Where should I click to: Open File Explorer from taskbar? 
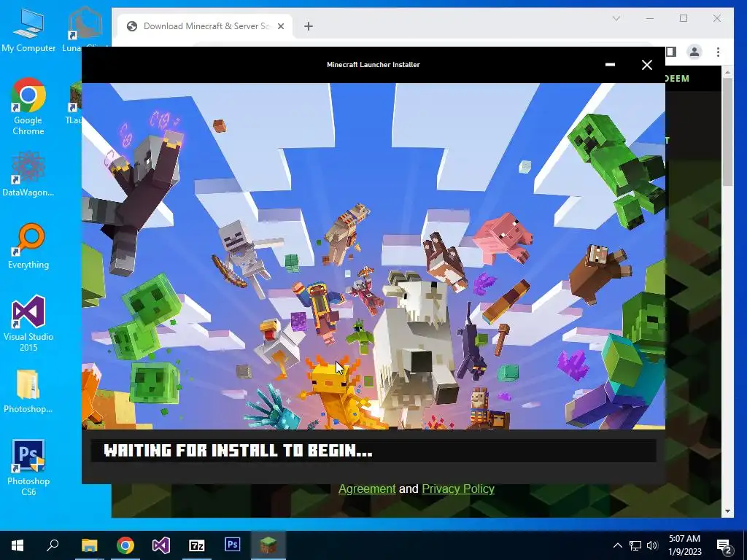(x=89, y=545)
